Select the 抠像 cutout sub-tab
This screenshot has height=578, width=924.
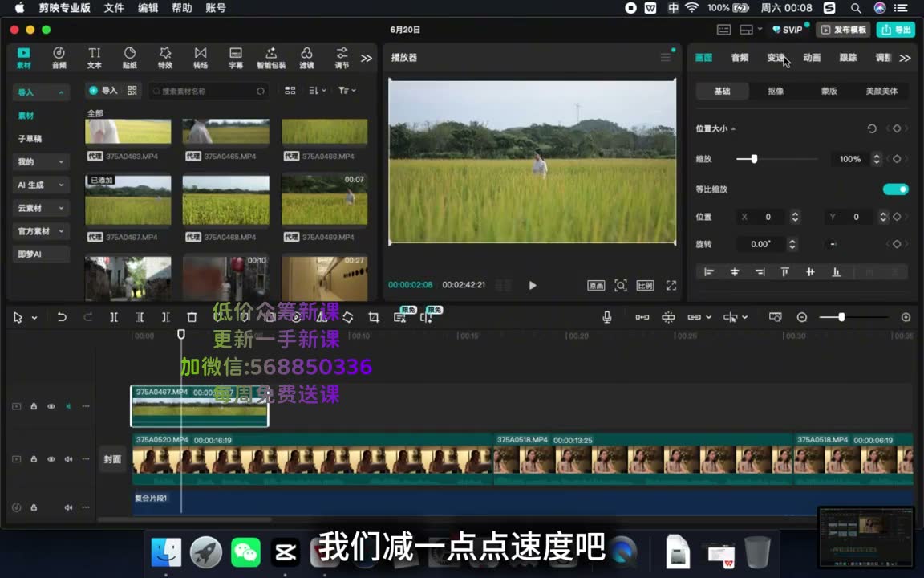pyautogui.click(x=776, y=91)
